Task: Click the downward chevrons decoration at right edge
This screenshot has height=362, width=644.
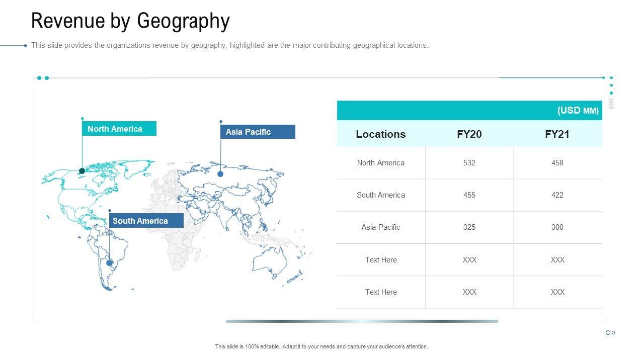Action: point(611,103)
